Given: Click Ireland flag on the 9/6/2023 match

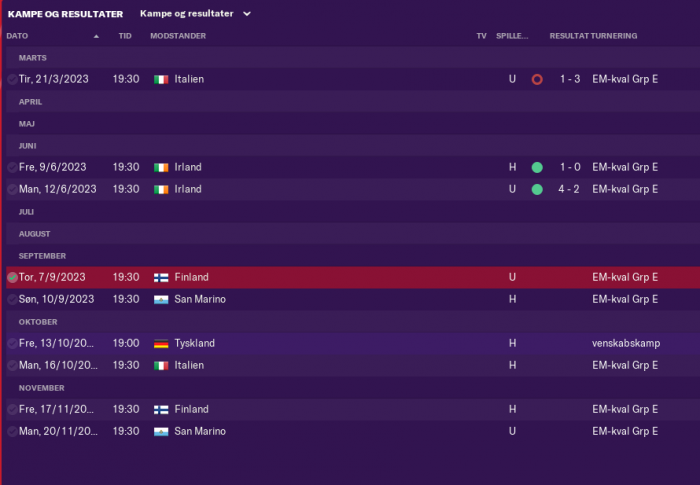Looking at the screenshot, I should coord(161,167).
